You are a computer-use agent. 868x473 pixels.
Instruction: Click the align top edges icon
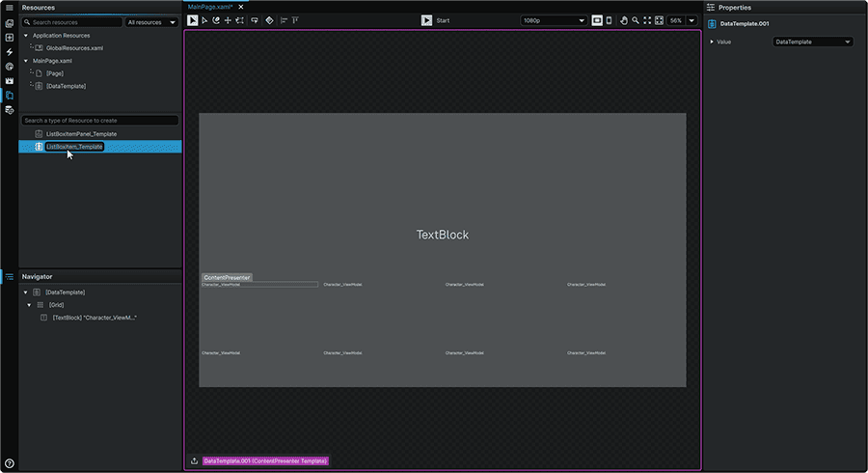(296, 20)
